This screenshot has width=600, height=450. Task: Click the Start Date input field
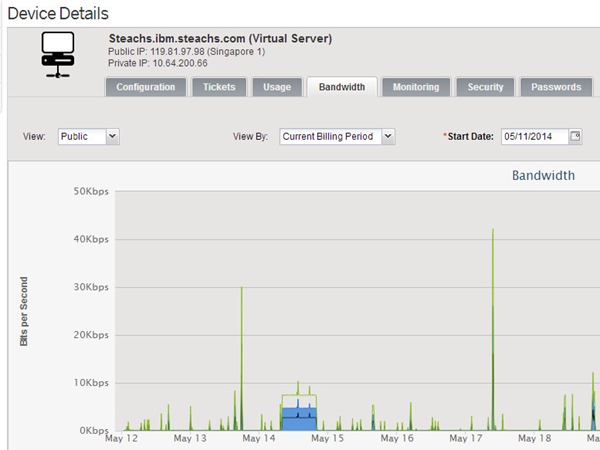pyautogui.click(x=535, y=137)
